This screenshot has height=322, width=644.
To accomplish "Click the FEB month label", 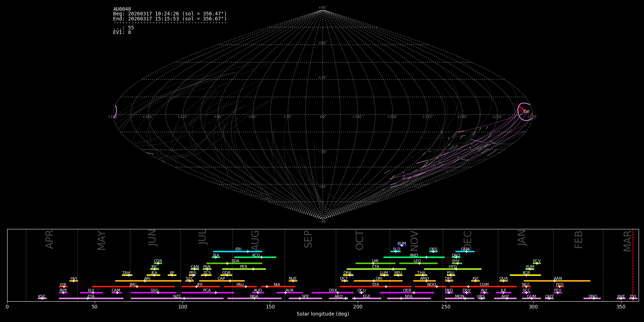I will coord(579,239).
